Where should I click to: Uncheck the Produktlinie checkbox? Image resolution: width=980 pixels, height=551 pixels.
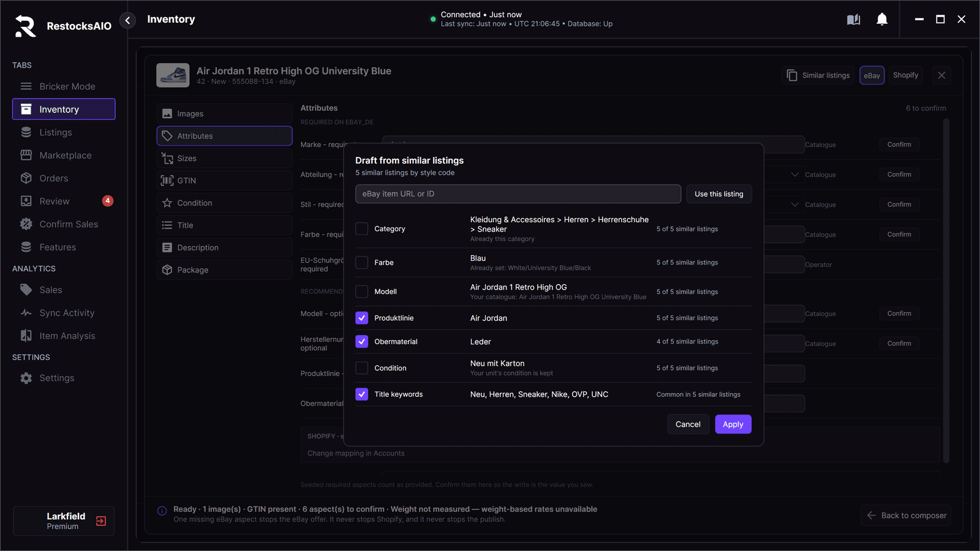(x=362, y=318)
